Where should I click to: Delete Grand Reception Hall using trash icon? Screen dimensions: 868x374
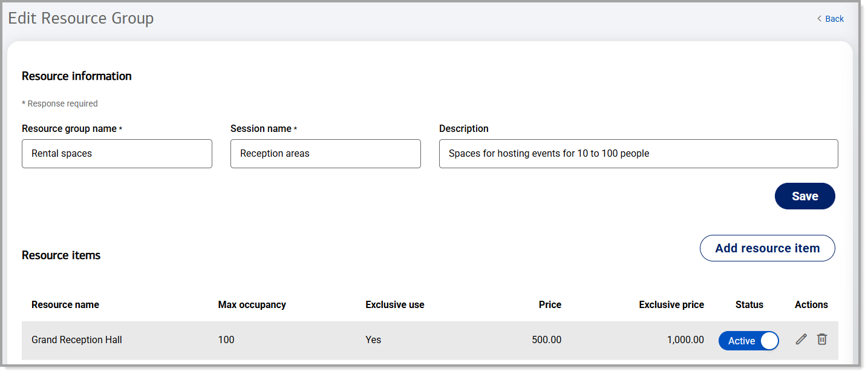coord(822,340)
